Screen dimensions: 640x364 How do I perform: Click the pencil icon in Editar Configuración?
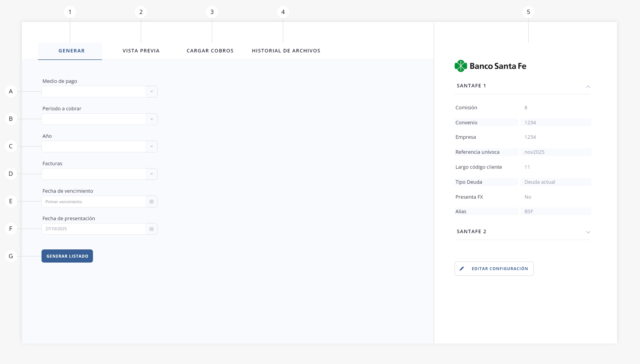tap(461, 268)
